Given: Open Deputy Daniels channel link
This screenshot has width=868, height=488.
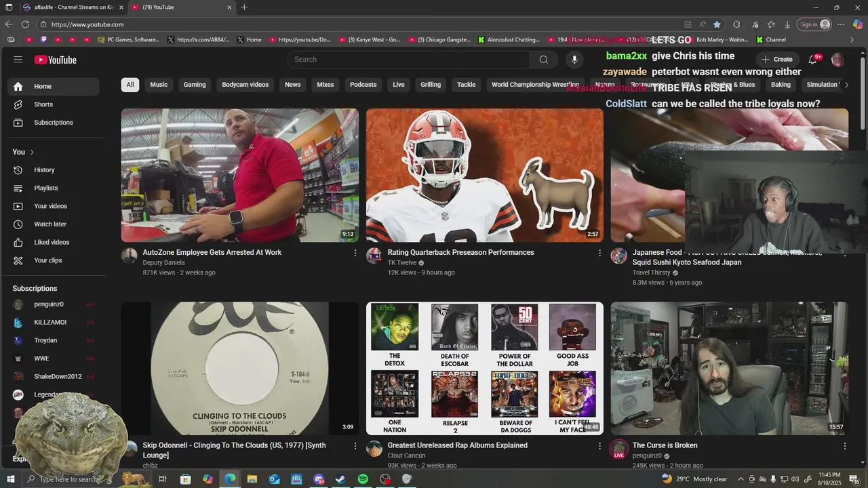Looking at the screenshot, I should point(163,263).
